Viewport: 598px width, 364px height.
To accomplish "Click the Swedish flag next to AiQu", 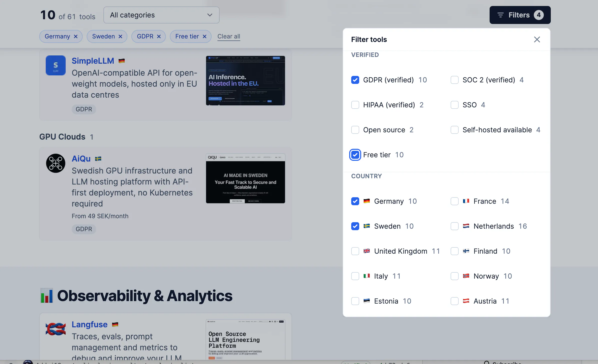I will (x=98, y=159).
